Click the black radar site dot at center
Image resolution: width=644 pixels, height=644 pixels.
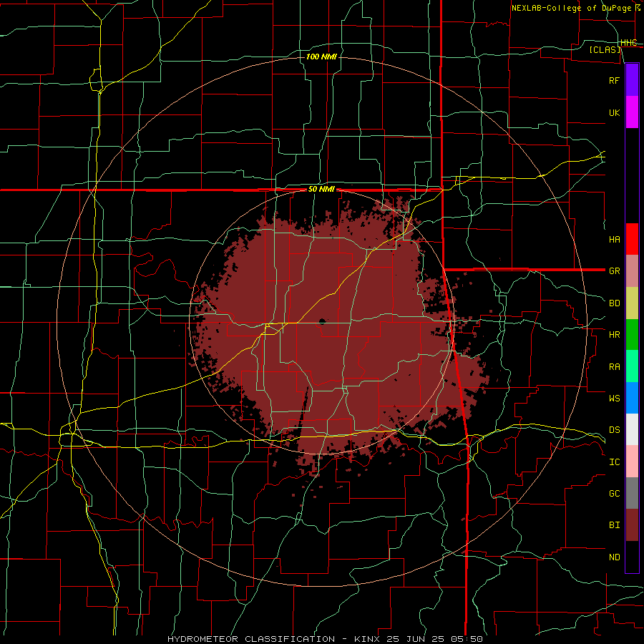pos(322,321)
